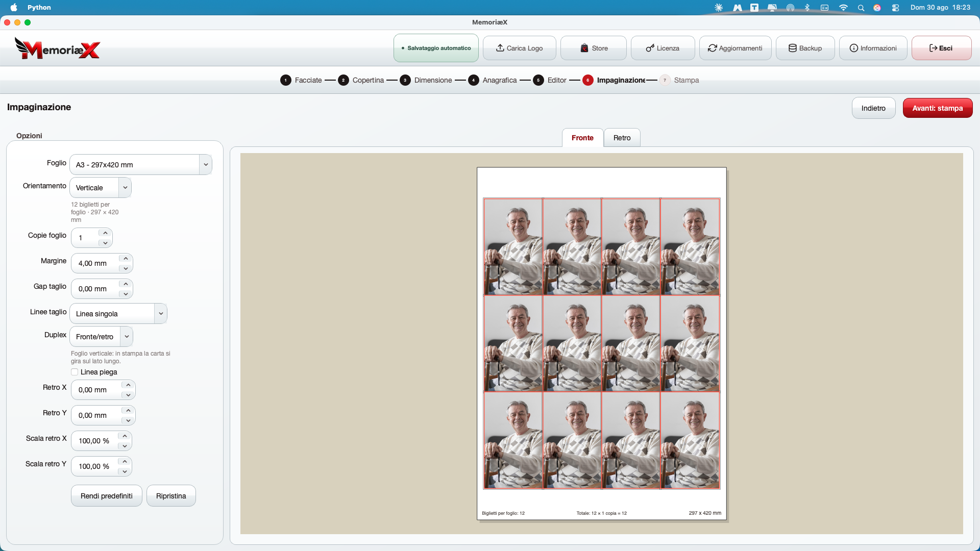Screen dimensions: 980x551
Task: Increase Gap taglio with up arrow
Action: coord(126,284)
